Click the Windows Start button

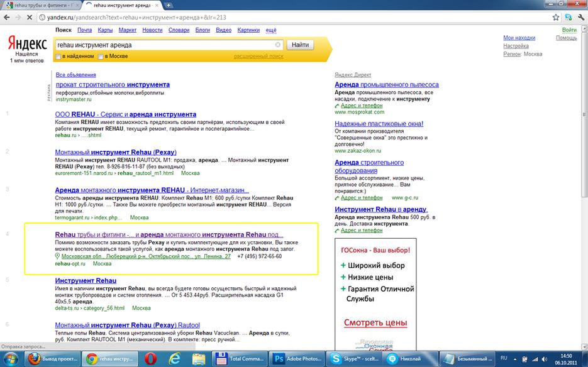9,358
